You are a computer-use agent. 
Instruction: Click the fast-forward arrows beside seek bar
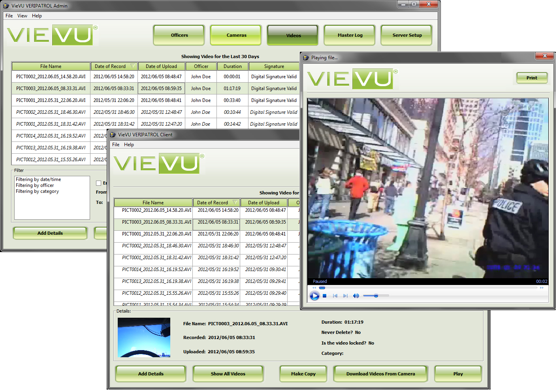pyautogui.click(x=542, y=288)
